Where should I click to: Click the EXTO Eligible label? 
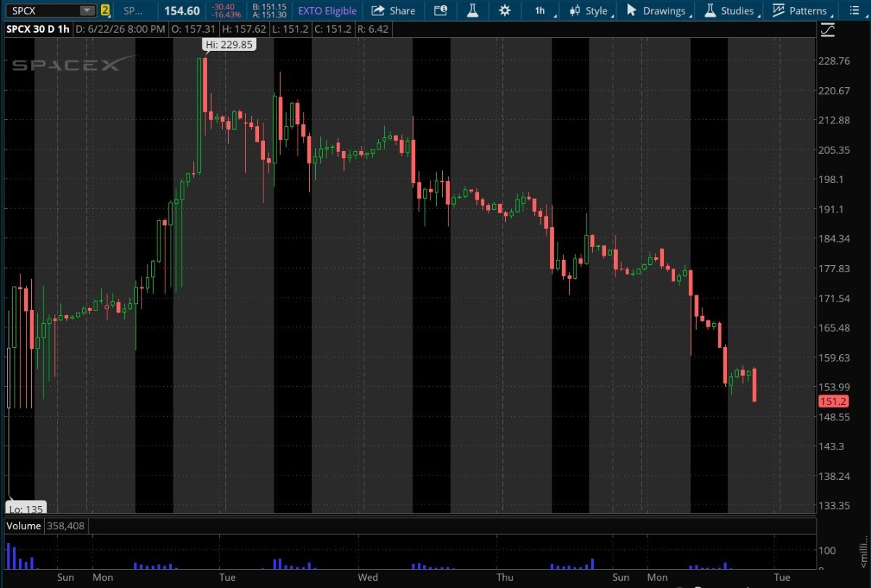pos(327,11)
